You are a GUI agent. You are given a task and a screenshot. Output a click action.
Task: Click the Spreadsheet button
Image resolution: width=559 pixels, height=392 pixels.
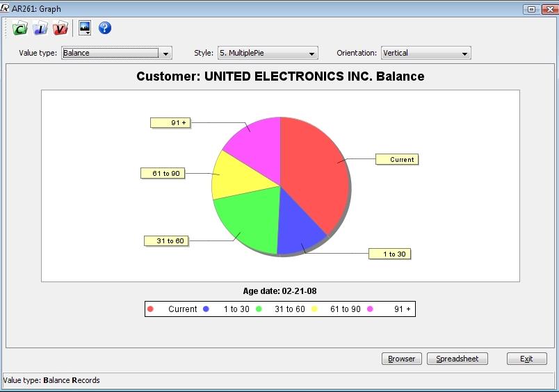457,359
